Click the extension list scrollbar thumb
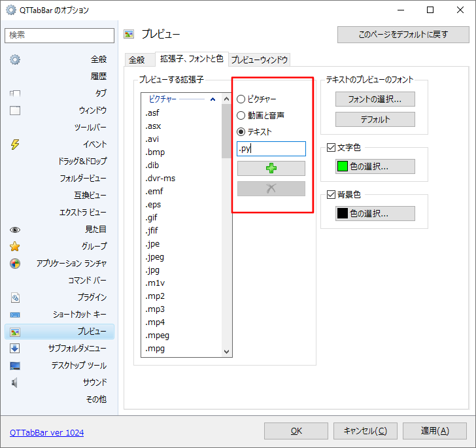 coord(226,131)
